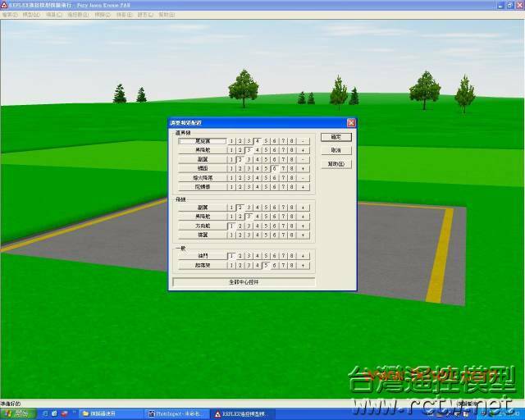Toggle reverse sign for 方向舵 row
Viewport: 525px width, 420px height.
tap(303, 226)
